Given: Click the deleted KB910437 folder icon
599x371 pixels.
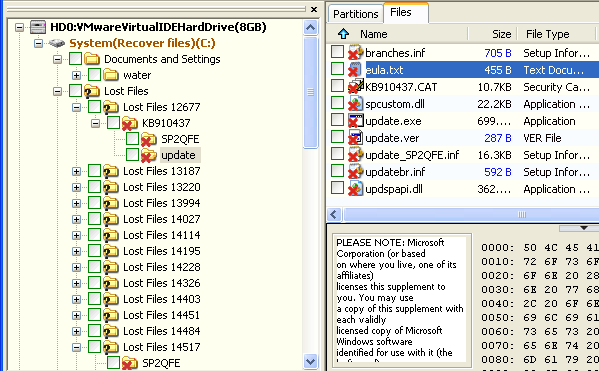Looking at the screenshot, I should (x=130, y=123).
